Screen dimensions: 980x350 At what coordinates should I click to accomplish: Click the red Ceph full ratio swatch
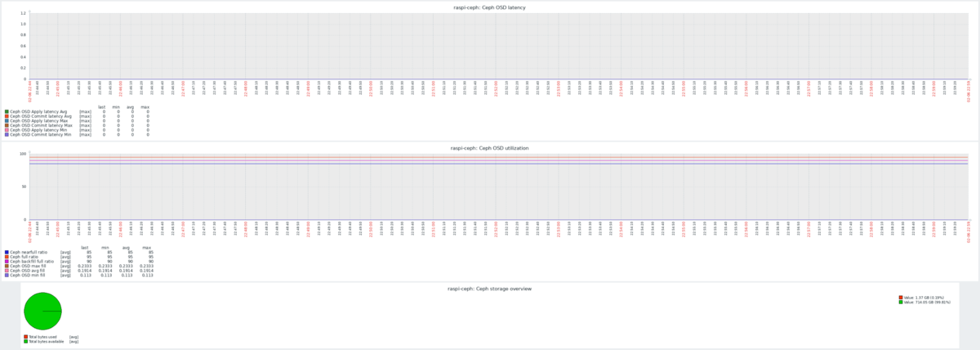coord(7,257)
